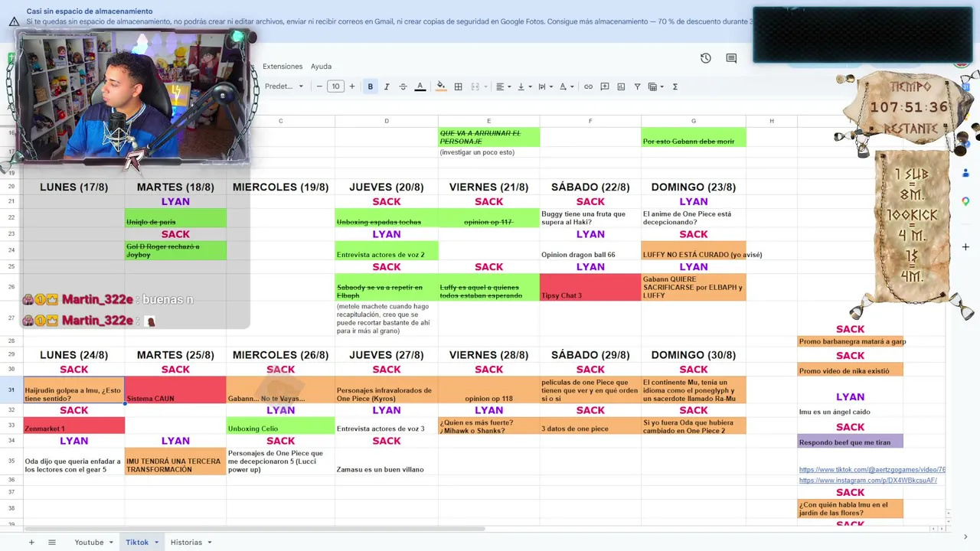Open the filter views dropdown
Viewport: 980px width, 551px height.
(655, 86)
